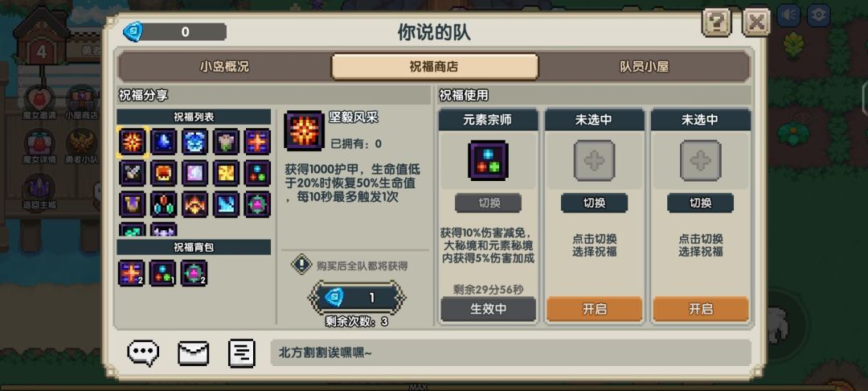Pick the sword blessing icon in list
Screen dimensions: 868x391
point(133,173)
